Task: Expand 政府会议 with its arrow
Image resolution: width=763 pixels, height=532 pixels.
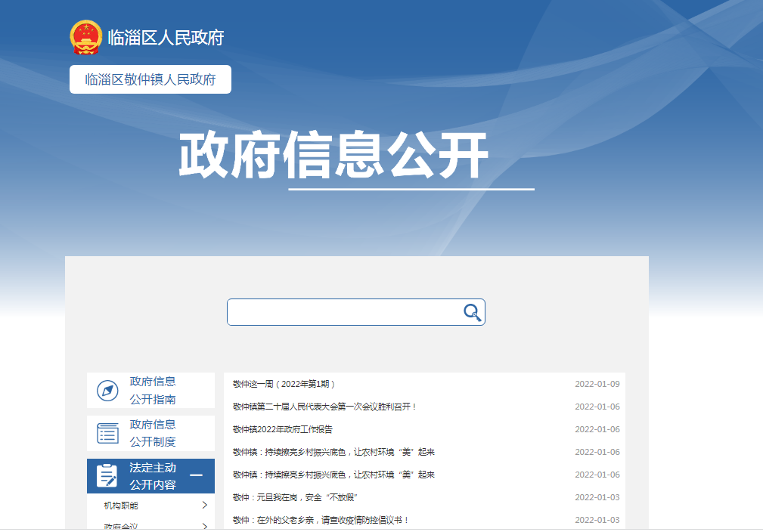Action: tap(204, 526)
